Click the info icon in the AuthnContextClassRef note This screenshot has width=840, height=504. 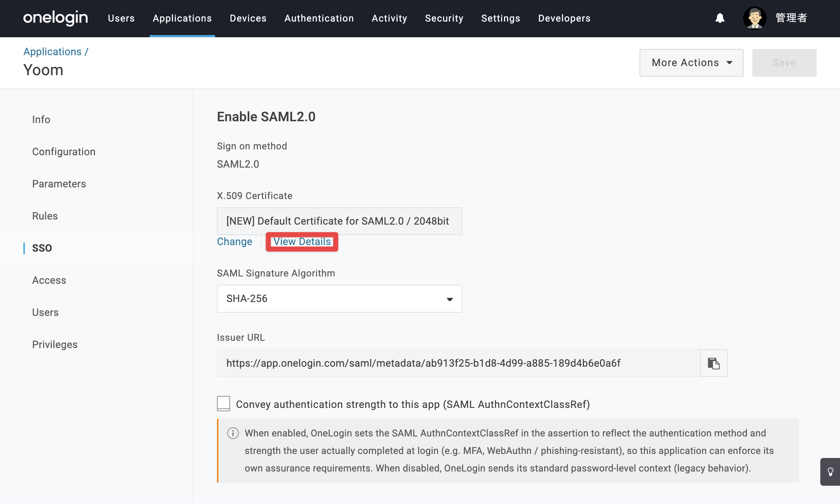(233, 433)
